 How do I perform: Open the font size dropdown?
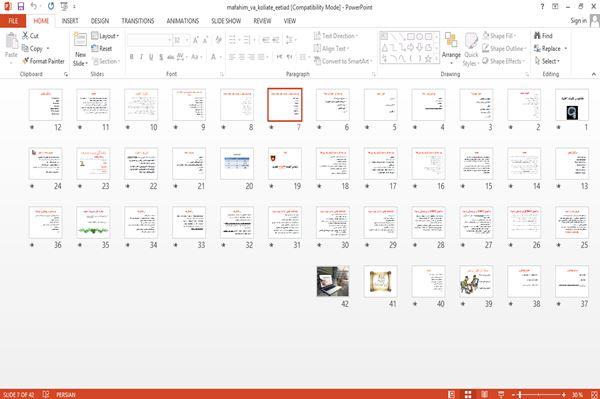[187, 40]
